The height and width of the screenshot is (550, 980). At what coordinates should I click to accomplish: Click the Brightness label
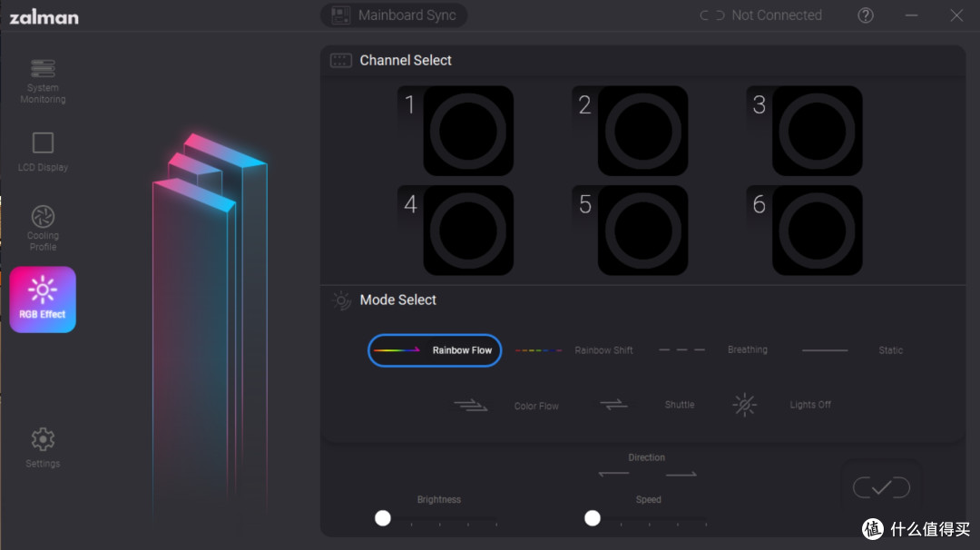[x=439, y=499]
